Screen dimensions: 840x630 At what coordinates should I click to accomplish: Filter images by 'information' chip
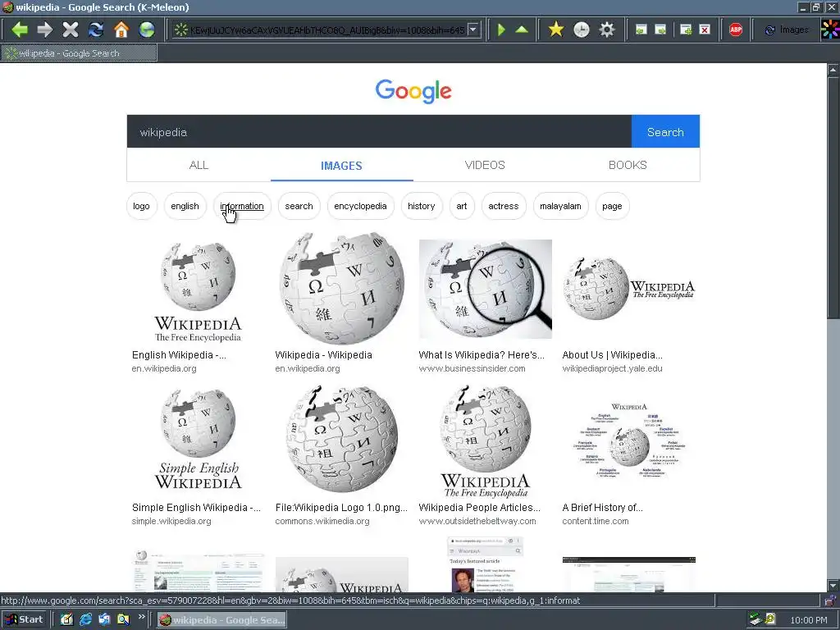tap(242, 206)
